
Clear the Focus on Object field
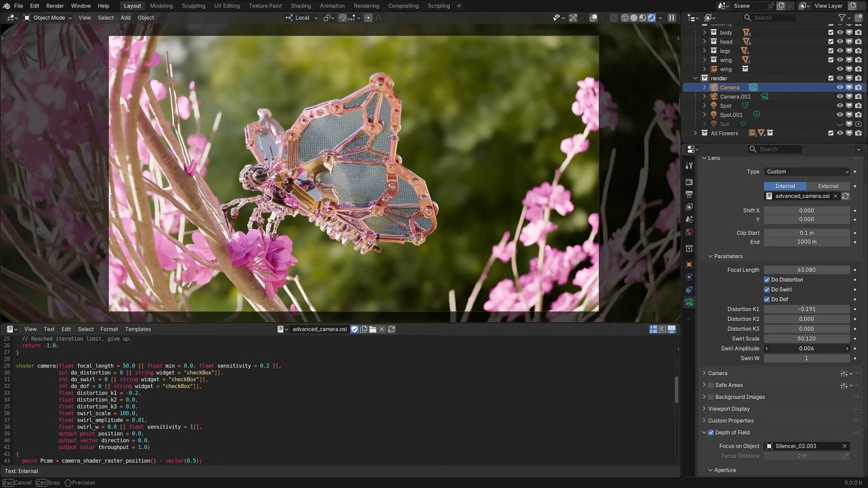(x=844, y=446)
